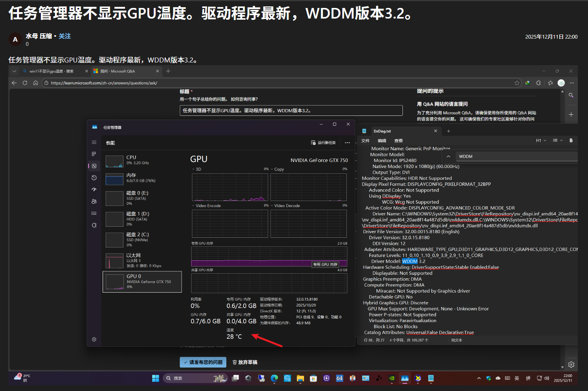Open Processes page in Task Manager sidebar

click(x=94, y=154)
